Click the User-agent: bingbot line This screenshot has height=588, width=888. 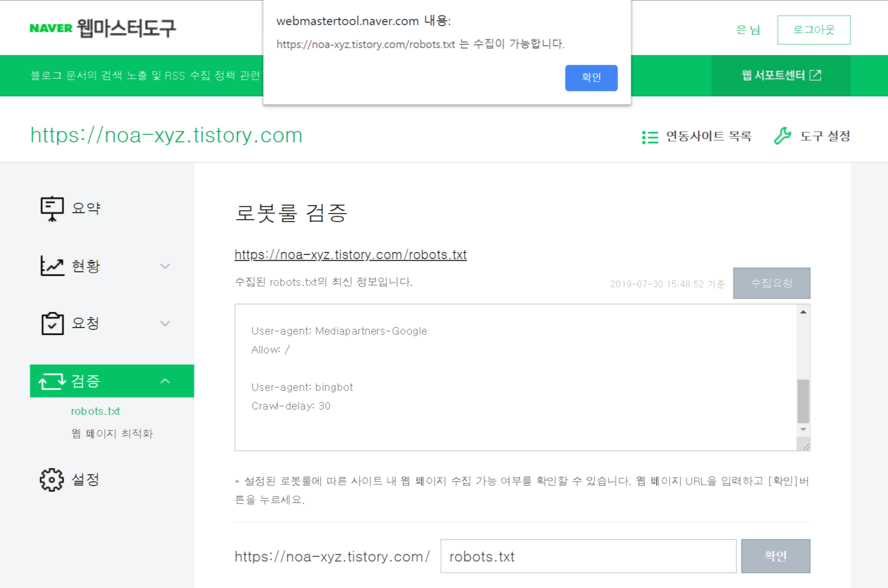[x=302, y=387]
